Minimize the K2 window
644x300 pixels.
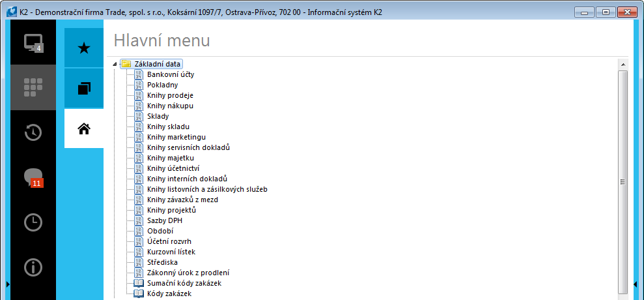(585, 12)
